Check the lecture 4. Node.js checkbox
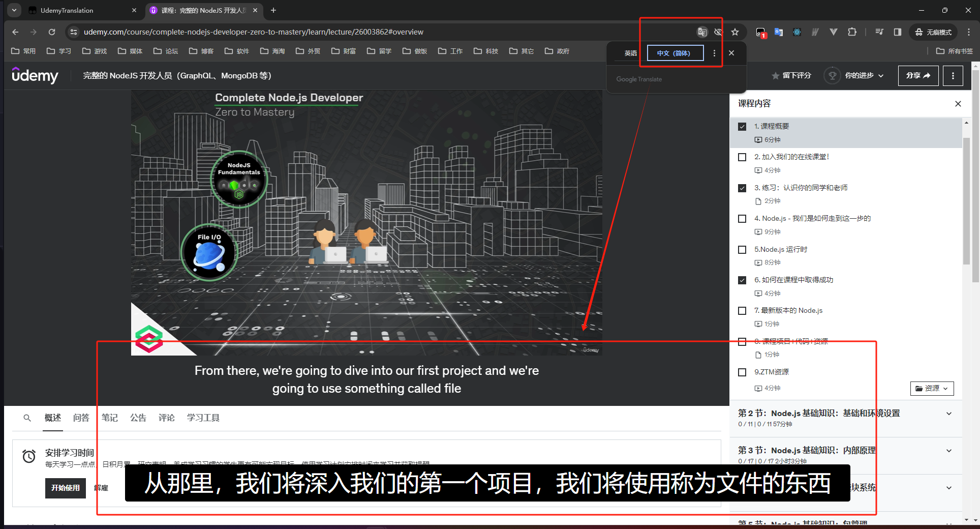The height and width of the screenshot is (529, 980). pyautogui.click(x=742, y=219)
